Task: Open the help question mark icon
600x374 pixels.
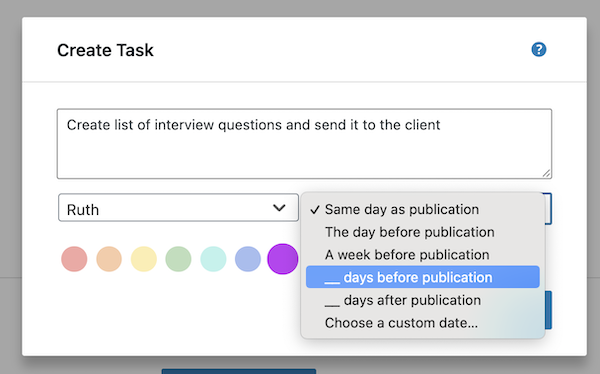Action: click(539, 49)
